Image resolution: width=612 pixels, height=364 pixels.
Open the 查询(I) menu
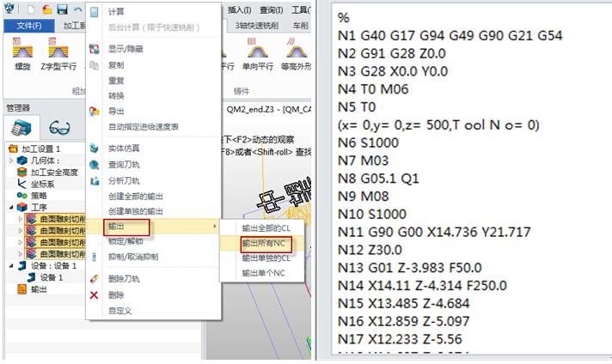(272, 10)
